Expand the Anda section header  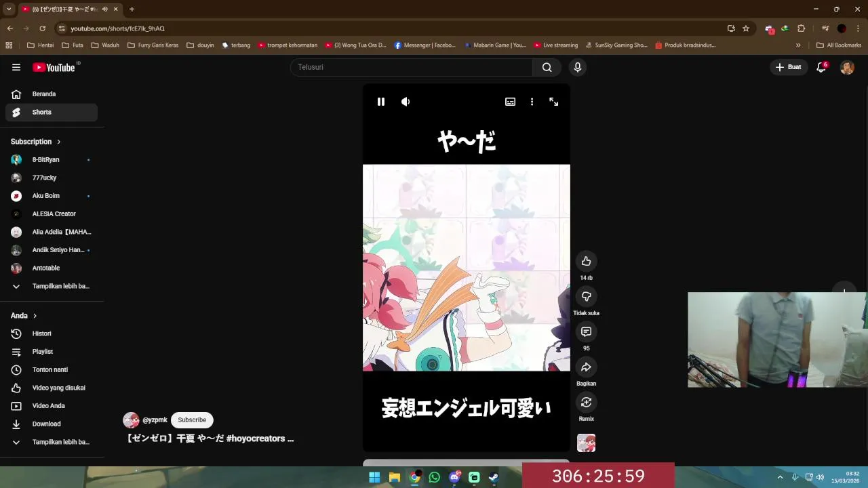(x=24, y=316)
